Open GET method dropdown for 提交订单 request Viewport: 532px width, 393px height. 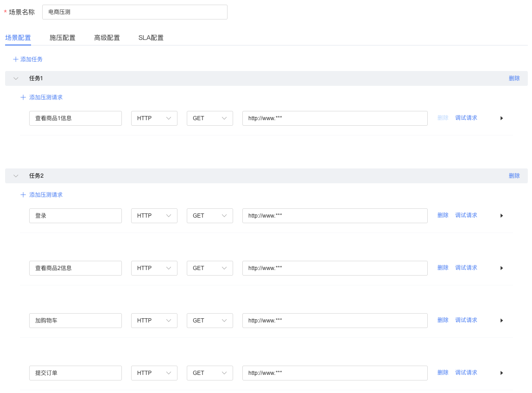click(209, 373)
